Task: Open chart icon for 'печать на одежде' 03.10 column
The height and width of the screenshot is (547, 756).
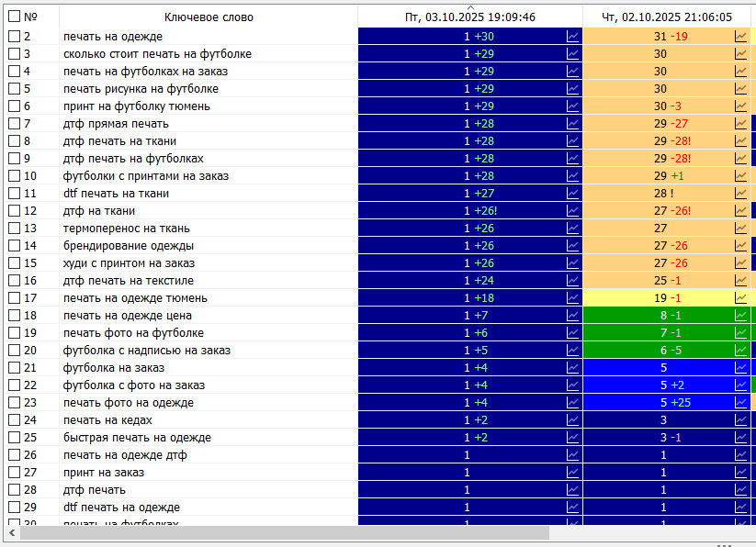Action: [x=573, y=37]
